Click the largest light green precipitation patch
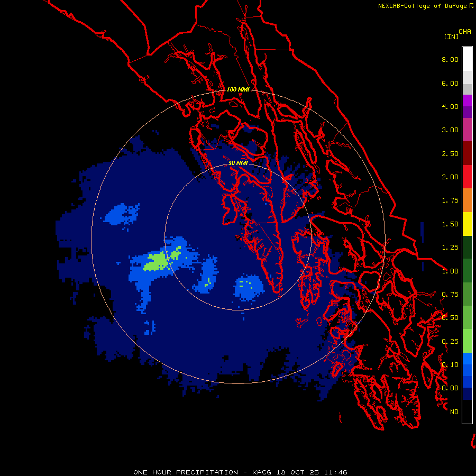The width and height of the screenshot is (476, 476). click(157, 261)
